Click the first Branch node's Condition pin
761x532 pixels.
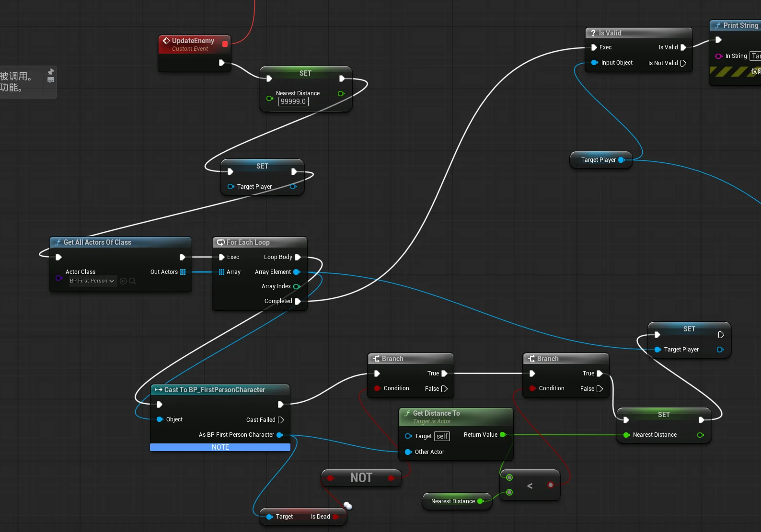tap(378, 388)
